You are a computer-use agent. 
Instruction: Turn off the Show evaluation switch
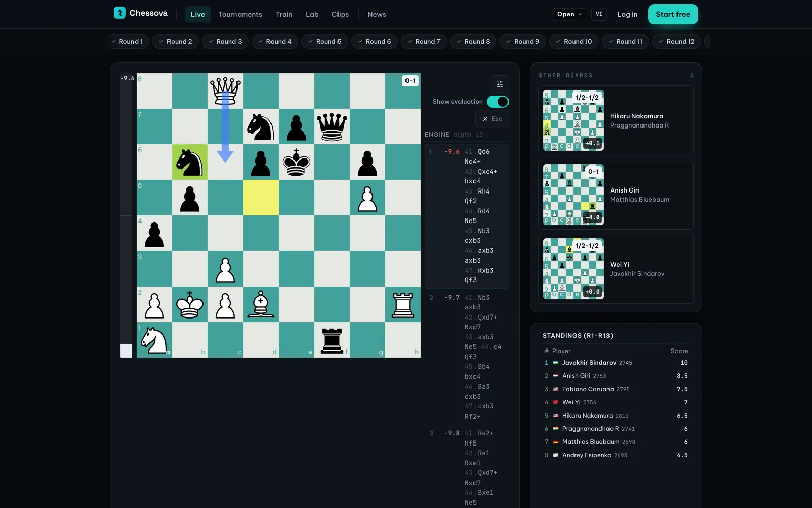pos(498,102)
